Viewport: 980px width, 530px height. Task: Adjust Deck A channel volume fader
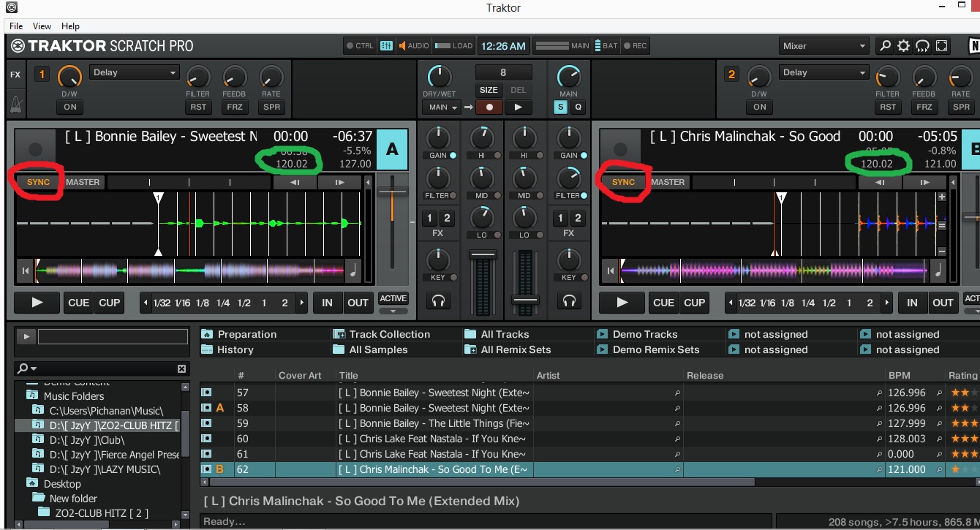(483, 255)
